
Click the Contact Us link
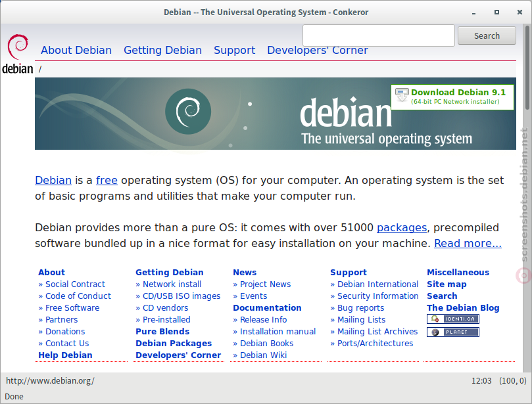pyautogui.click(x=67, y=344)
